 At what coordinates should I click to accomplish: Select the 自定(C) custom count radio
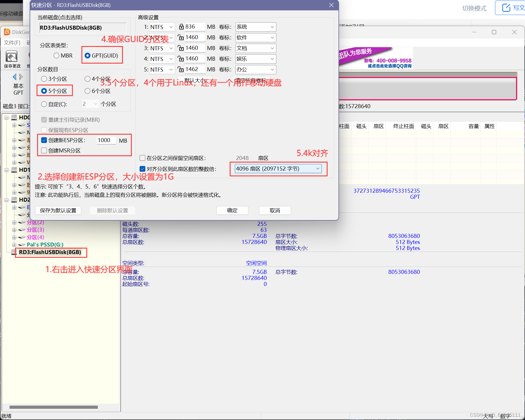click(44, 104)
